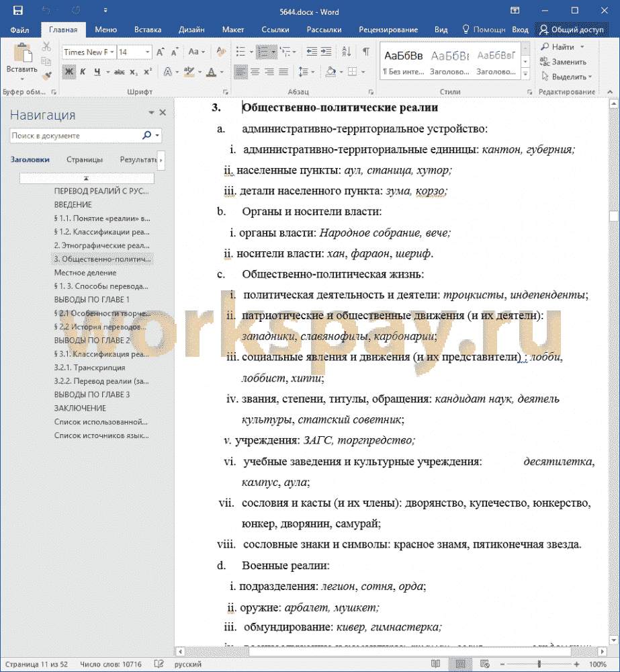Click the Copy icon in clipboard group
The image size is (620, 672).
pyautogui.click(x=46, y=61)
